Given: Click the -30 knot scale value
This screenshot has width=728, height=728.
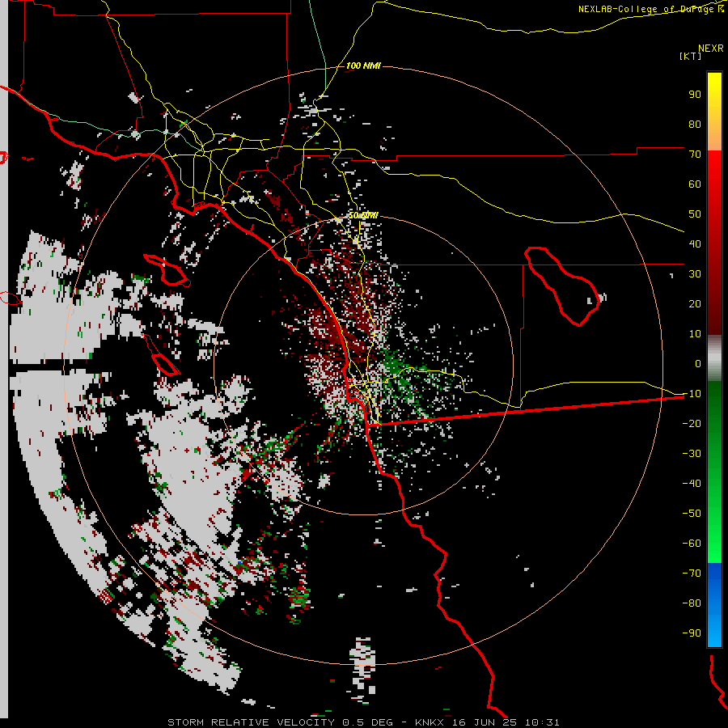Looking at the screenshot, I should pyautogui.click(x=692, y=454).
